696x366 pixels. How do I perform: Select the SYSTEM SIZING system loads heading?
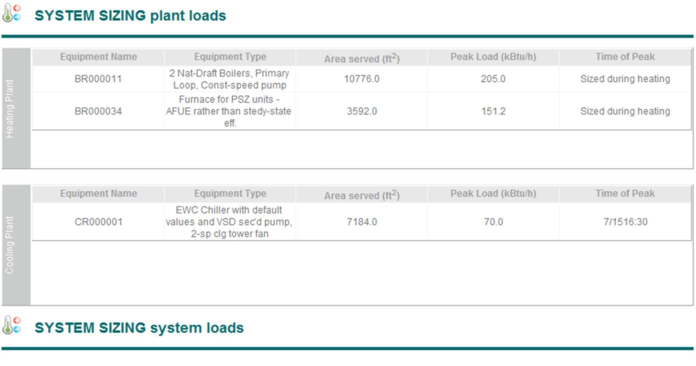[x=139, y=327]
